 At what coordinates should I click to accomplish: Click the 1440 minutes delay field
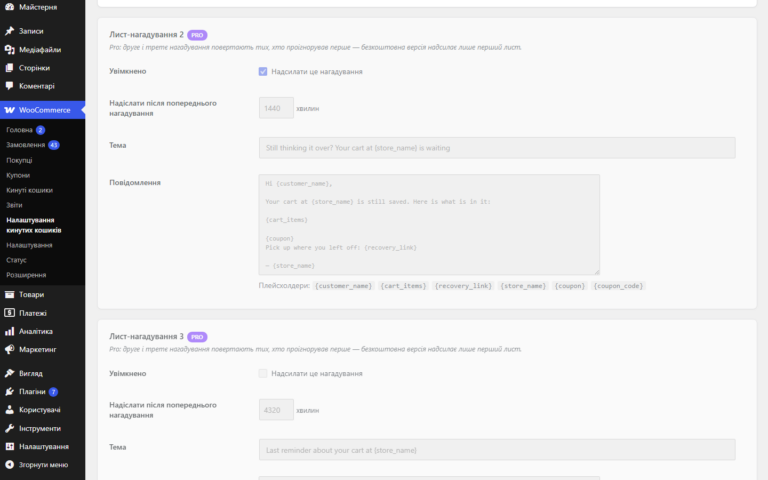pyautogui.click(x=276, y=108)
